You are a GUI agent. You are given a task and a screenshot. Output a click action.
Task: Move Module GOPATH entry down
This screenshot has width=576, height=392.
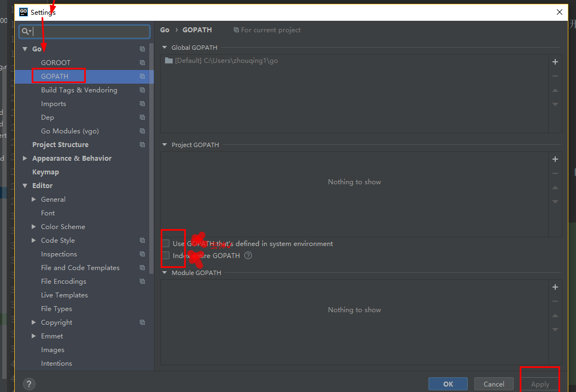tap(555, 330)
